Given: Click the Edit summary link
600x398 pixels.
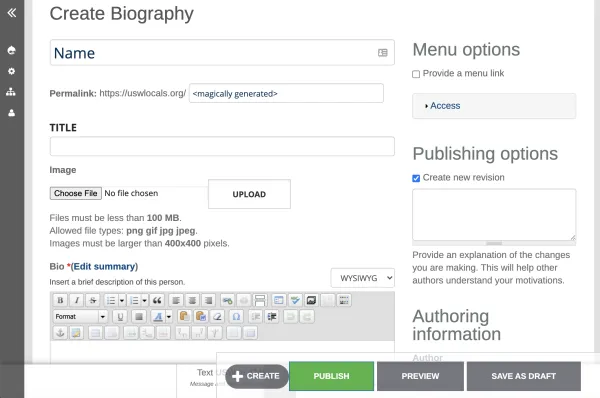Looking at the screenshot, I should tap(104, 266).
